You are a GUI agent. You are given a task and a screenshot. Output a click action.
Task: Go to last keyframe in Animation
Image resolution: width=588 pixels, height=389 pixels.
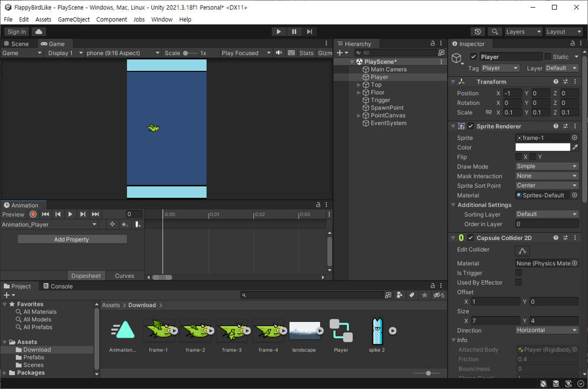point(95,214)
